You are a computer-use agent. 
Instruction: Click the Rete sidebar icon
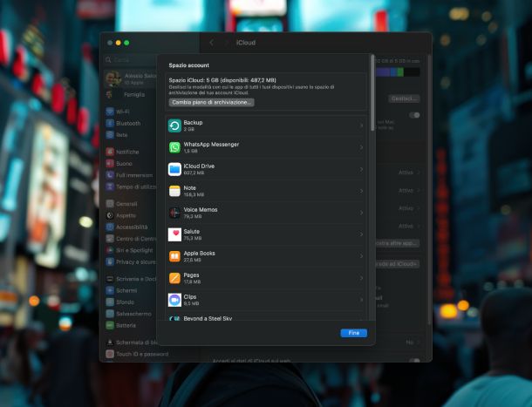pyautogui.click(x=110, y=134)
